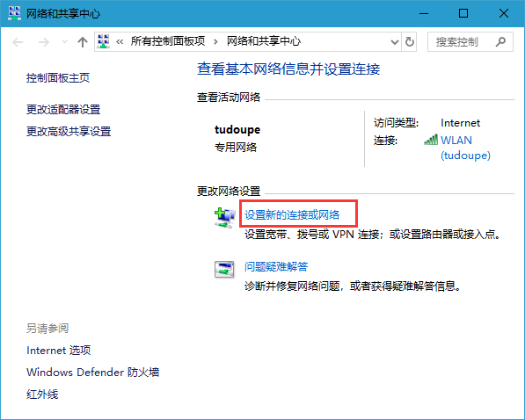Refresh the page with the refresh button

410,42
